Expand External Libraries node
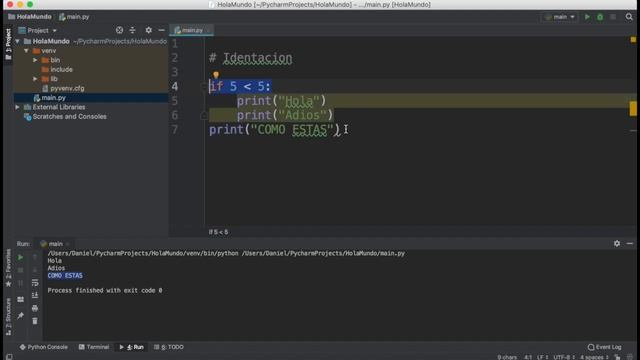The image size is (640, 360). 18,107
